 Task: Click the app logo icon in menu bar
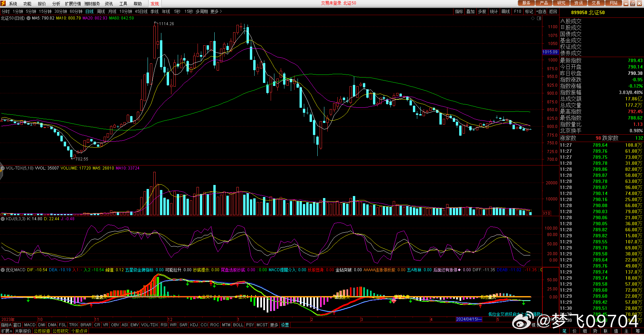coord(3,3)
